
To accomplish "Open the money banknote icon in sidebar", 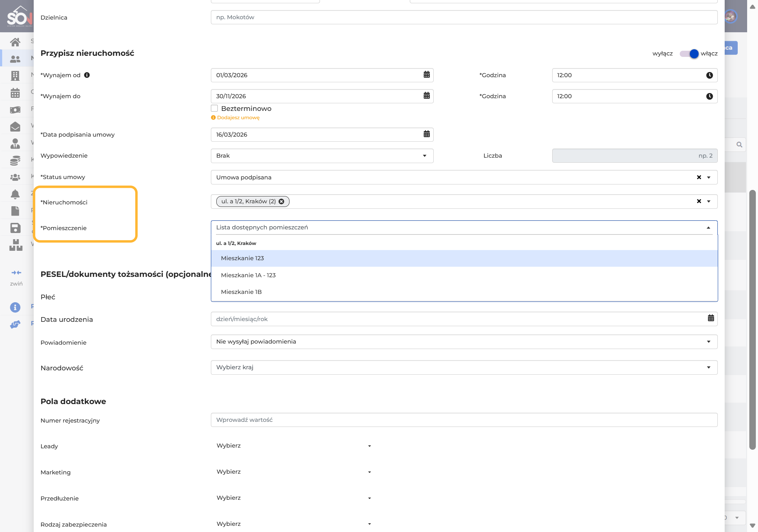I will [x=15, y=109].
